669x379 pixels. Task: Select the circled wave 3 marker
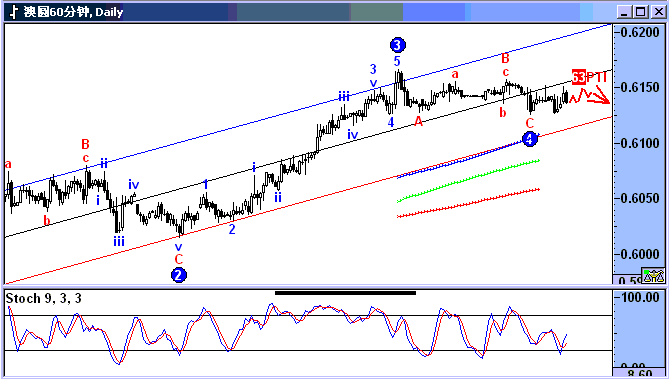pos(398,45)
